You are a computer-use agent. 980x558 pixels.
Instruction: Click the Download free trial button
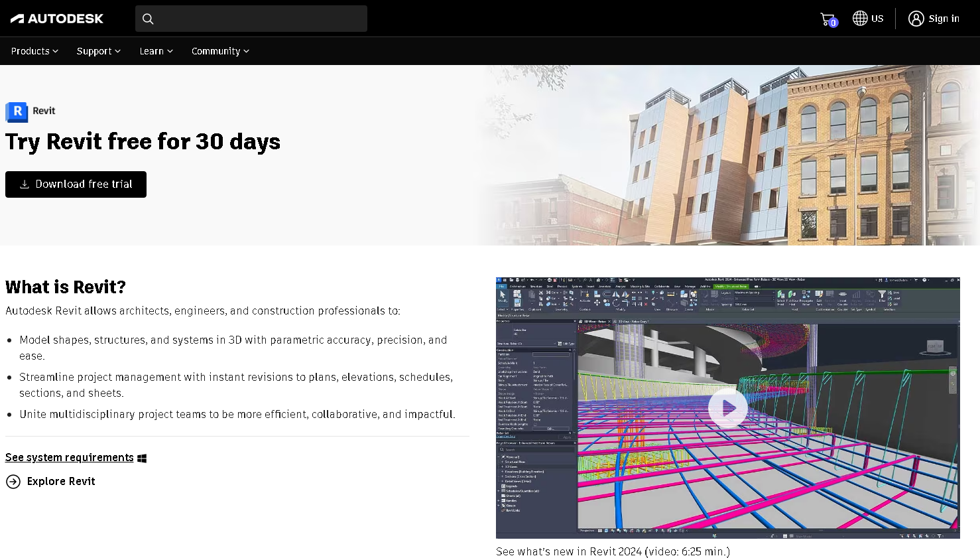[76, 184]
